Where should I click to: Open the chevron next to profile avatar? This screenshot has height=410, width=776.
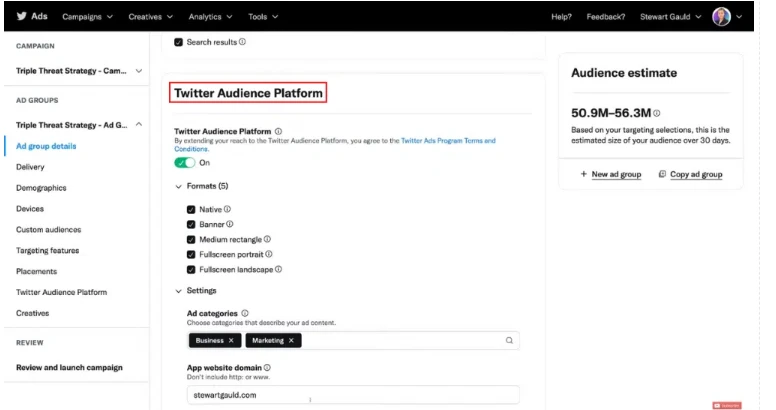pos(739,17)
